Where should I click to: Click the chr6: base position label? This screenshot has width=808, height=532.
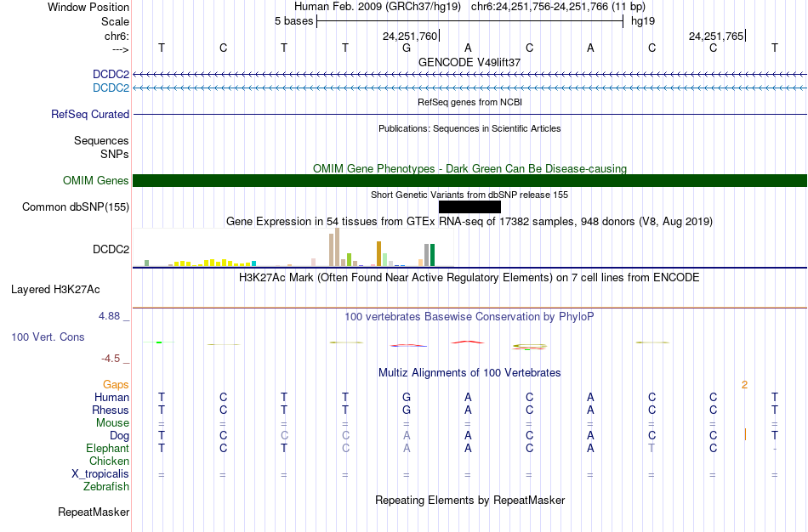117,36
